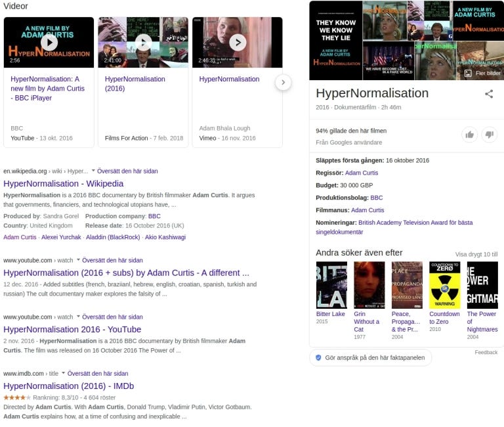The image size is (504, 427).
Task: Click the IMDb star rating
Action: point(17,397)
